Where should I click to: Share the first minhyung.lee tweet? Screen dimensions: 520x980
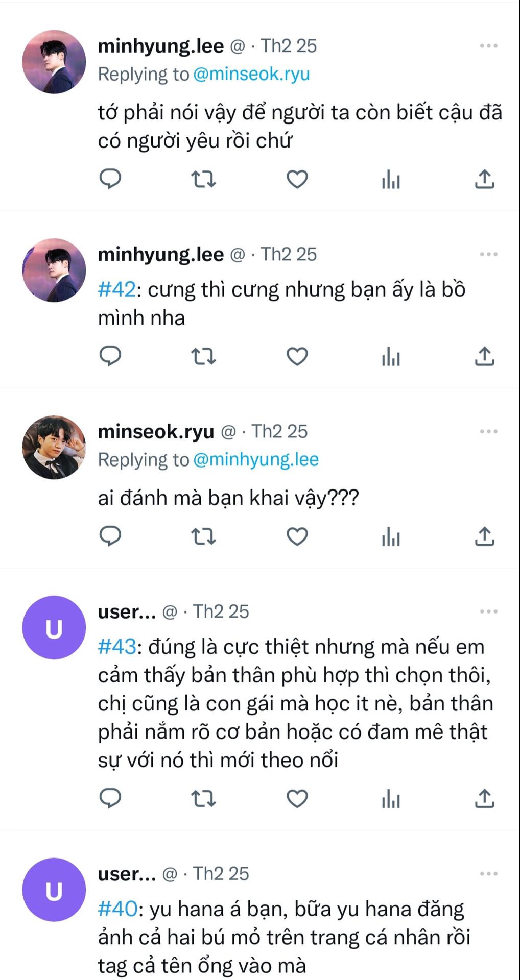pyautogui.click(x=484, y=179)
